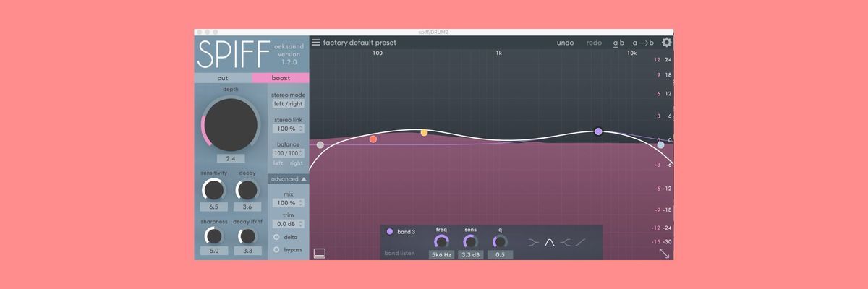Click the band 3 label
Screen dimensions: 868x289
point(407,232)
